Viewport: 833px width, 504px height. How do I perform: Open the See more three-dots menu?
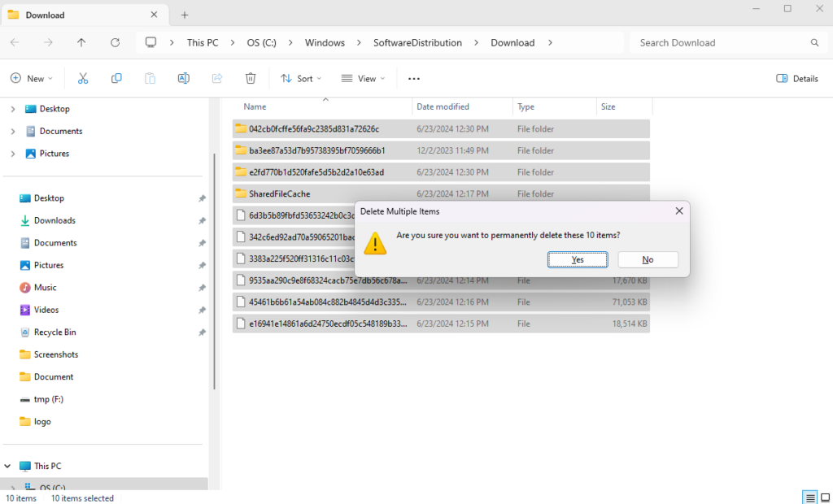coord(414,79)
